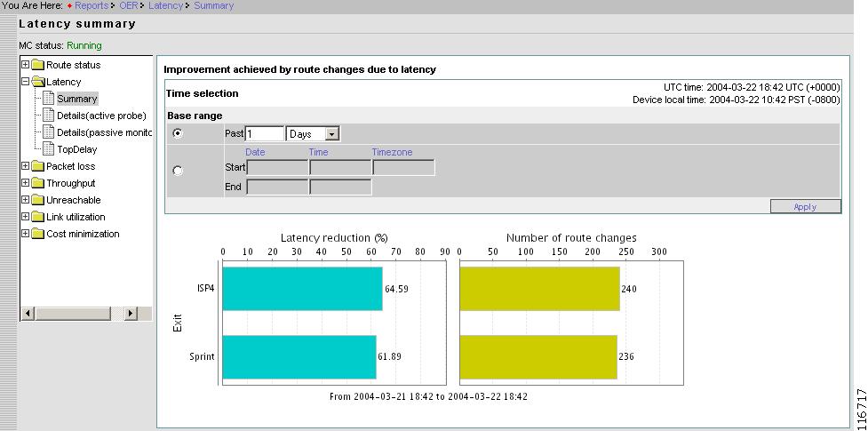Click the End Time field
The image size is (868, 431).
(x=340, y=188)
